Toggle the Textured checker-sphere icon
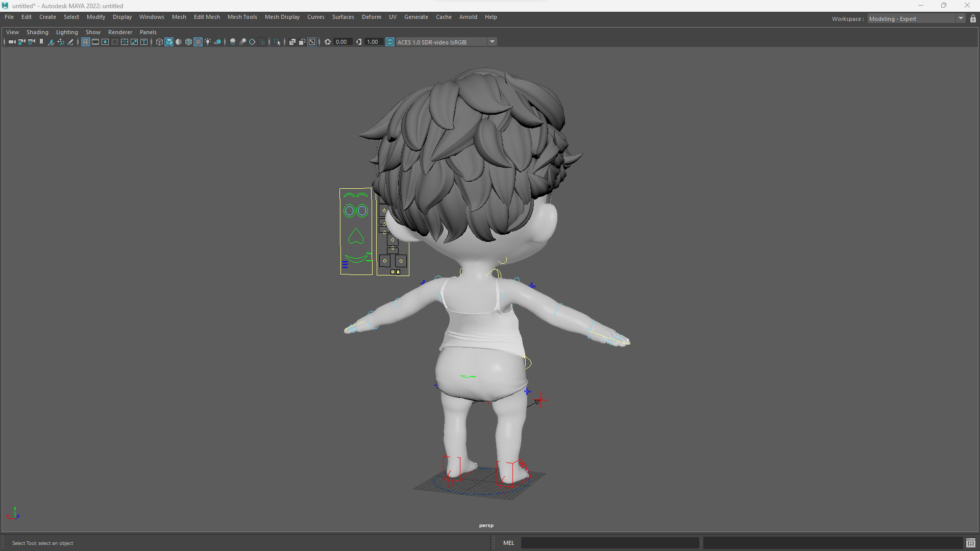 click(x=198, y=42)
